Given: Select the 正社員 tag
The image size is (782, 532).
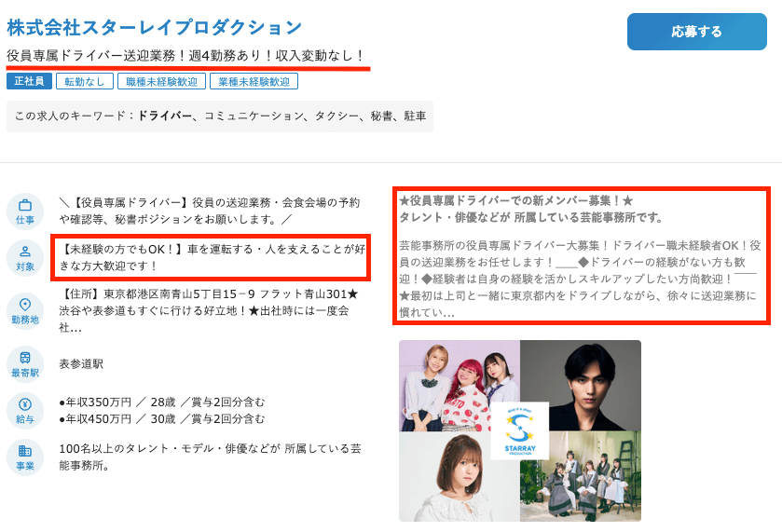Looking at the screenshot, I should tap(29, 81).
